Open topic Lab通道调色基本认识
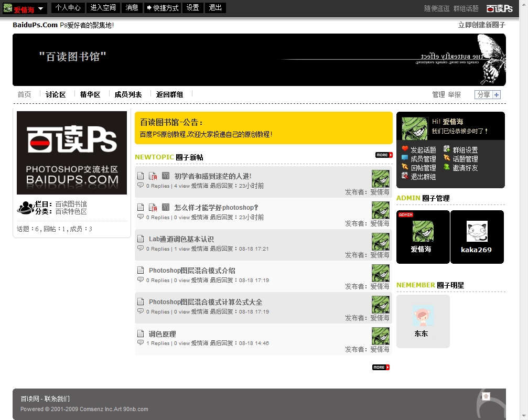This screenshot has width=528, height=420. click(181, 239)
